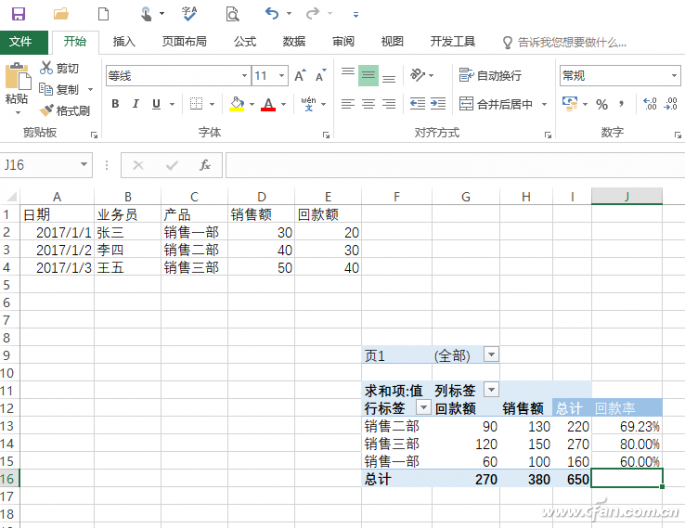Apply red font color
The height and width of the screenshot is (528, 685).
268,104
